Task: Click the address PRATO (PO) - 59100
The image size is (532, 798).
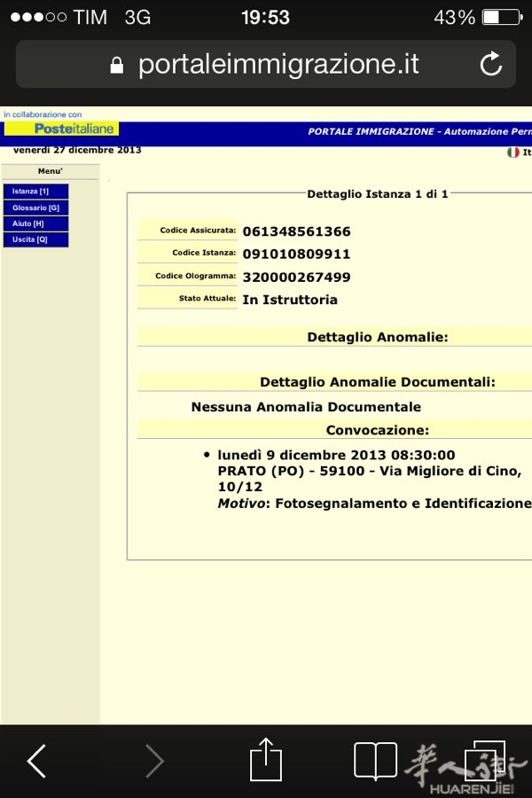Action: coord(291,472)
